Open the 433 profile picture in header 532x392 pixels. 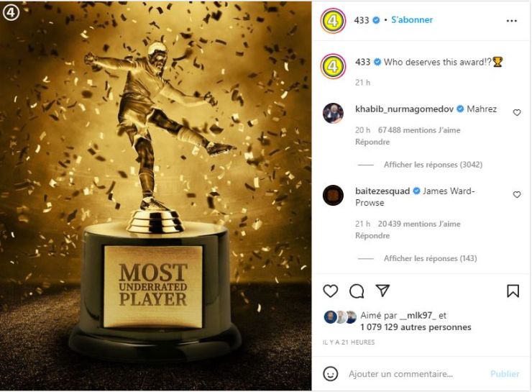333,21
